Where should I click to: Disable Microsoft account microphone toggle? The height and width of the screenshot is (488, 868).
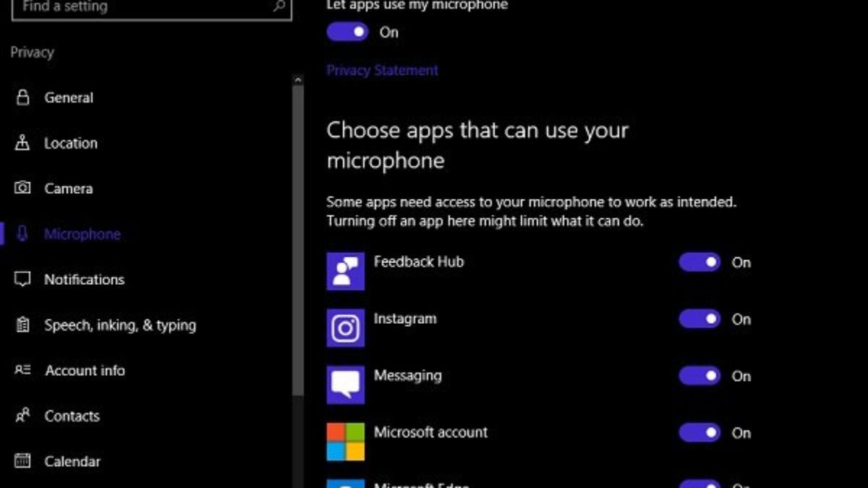coord(699,432)
